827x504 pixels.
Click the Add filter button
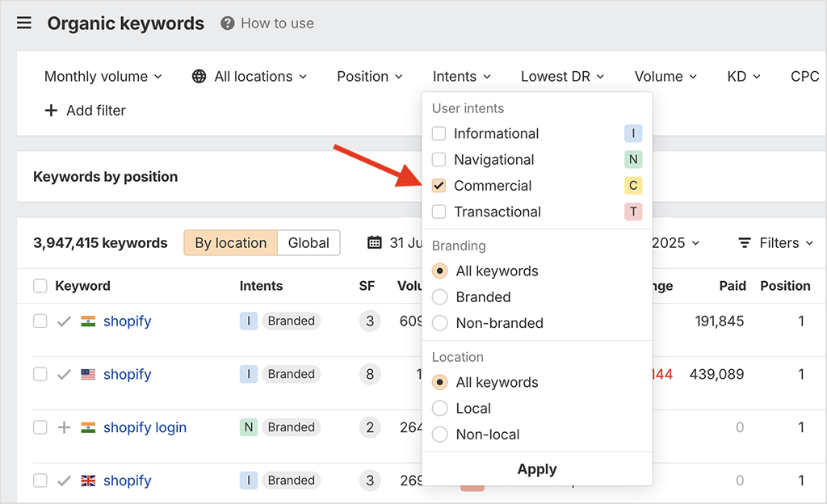pos(86,110)
